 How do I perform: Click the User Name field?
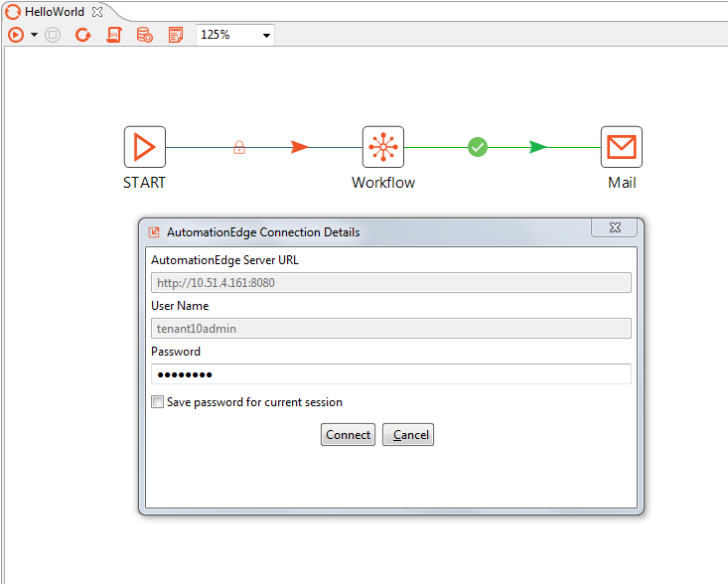(391, 328)
